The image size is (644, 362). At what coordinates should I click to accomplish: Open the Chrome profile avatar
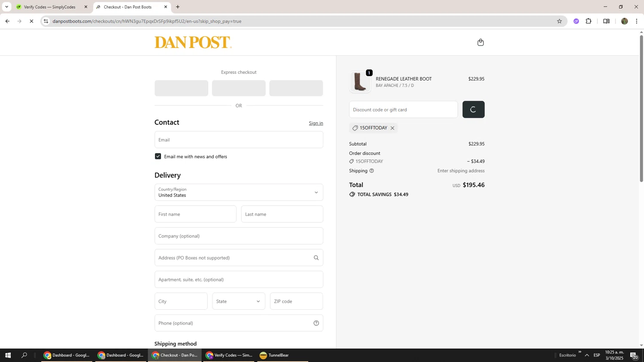(x=624, y=21)
